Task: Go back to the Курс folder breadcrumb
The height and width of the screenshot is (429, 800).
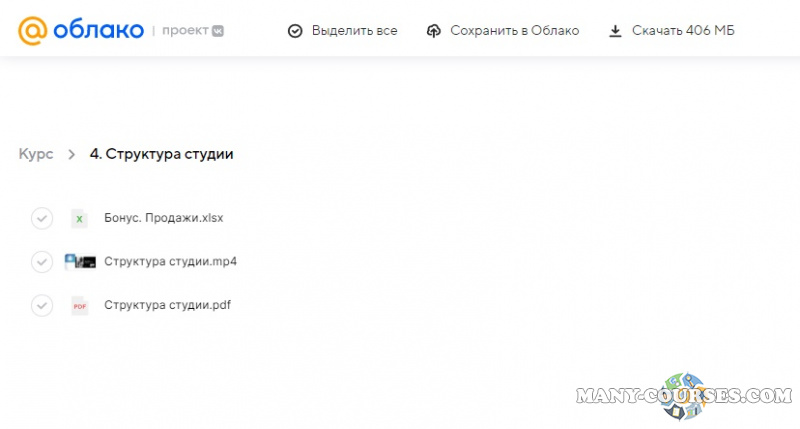Action: point(35,154)
